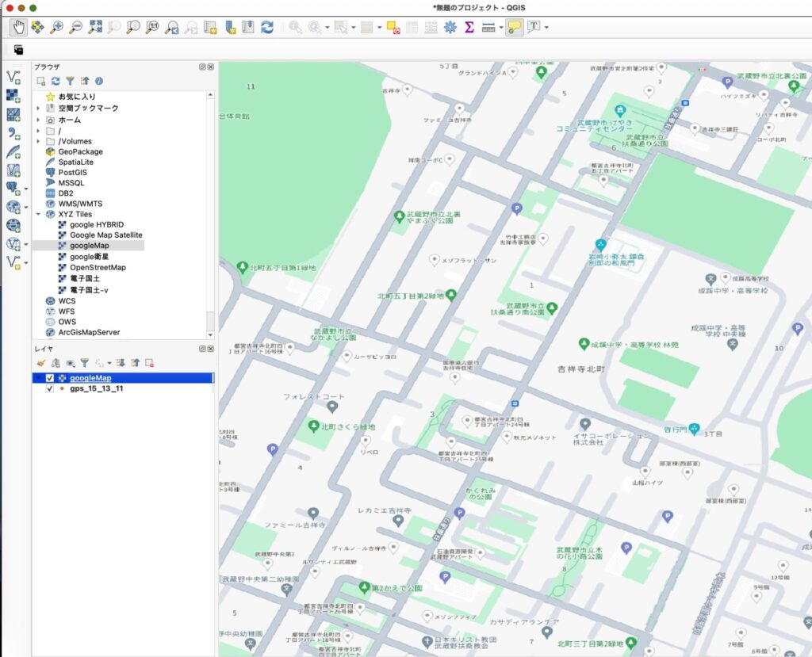Toggle the Map Tips speech bubble tool
Screen dimensions: 812x657
pyautogui.click(x=515, y=27)
